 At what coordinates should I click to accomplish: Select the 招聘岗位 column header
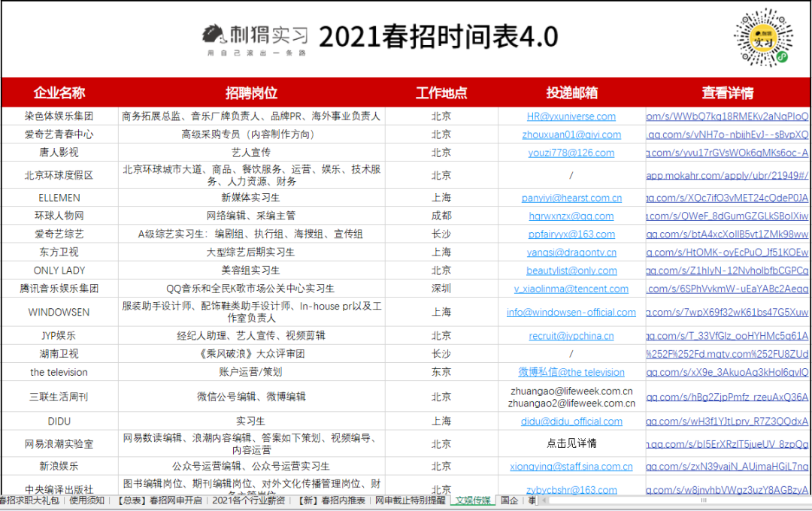[251, 92]
